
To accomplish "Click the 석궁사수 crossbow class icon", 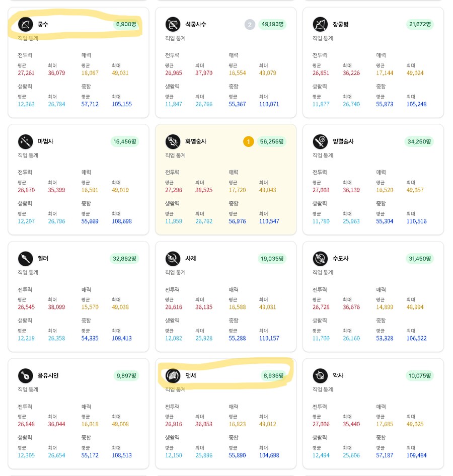I will [173, 24].
